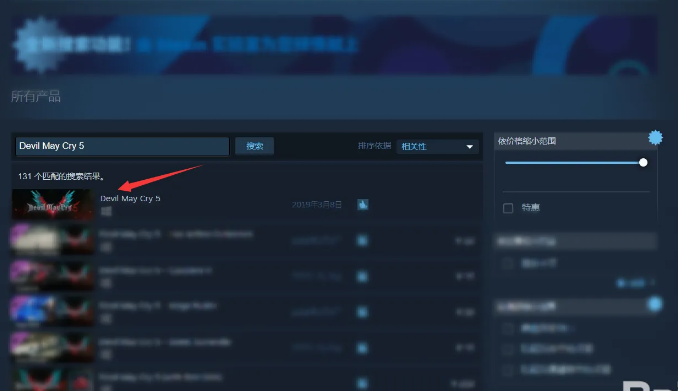The height and width of the screenshot is (391, 678).
Task: Click the 搜索 search button
Action: [x=254, y=146]
